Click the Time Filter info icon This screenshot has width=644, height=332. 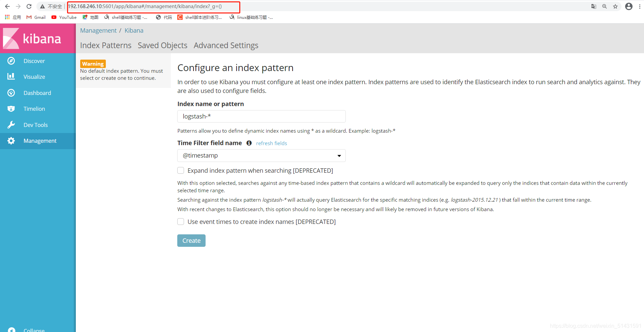[249, 143]
